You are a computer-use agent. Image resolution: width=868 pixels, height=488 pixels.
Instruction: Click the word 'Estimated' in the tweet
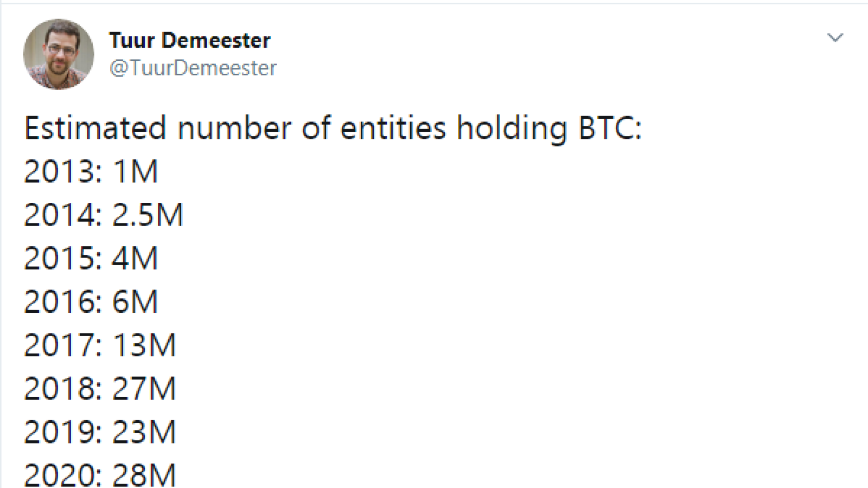95,128
